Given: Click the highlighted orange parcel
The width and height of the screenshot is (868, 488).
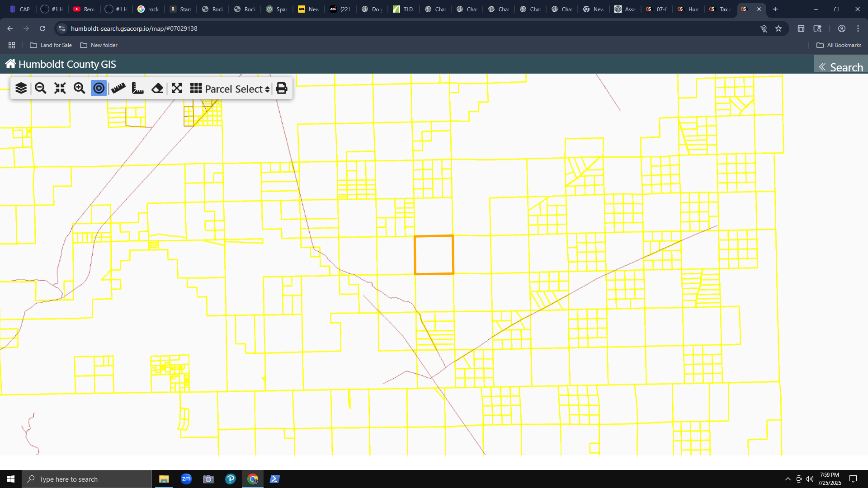Looking at the screenshot, I should click(x=434, y=255).
